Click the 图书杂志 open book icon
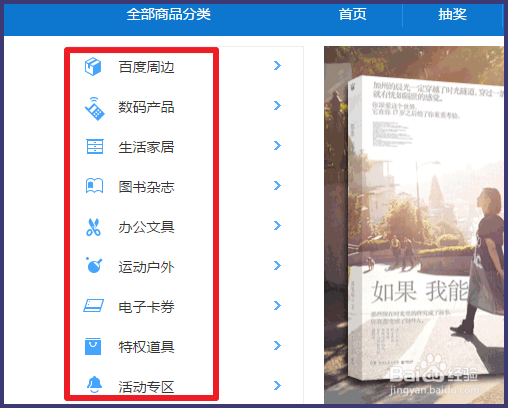 pyautogui.click(x=94, y=186)
